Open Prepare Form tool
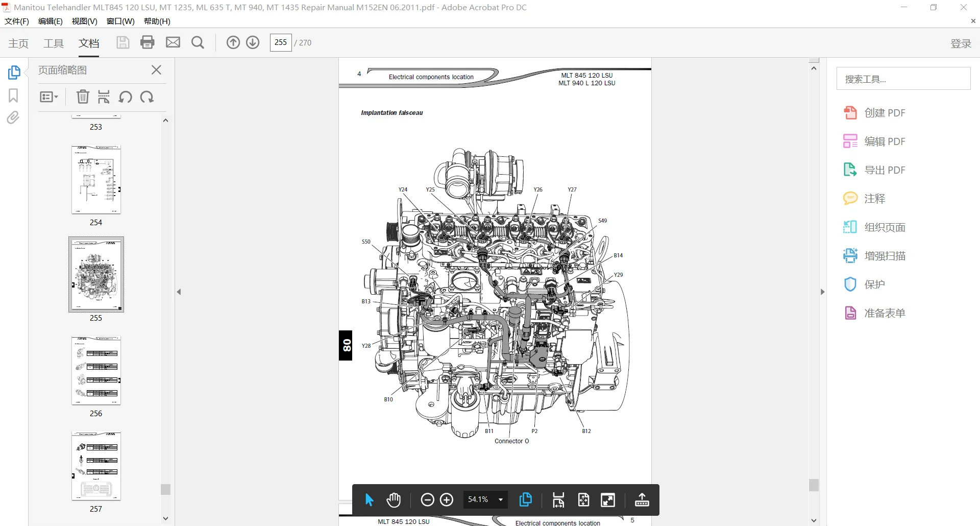 pyautogui.click(x=875, y=313)
